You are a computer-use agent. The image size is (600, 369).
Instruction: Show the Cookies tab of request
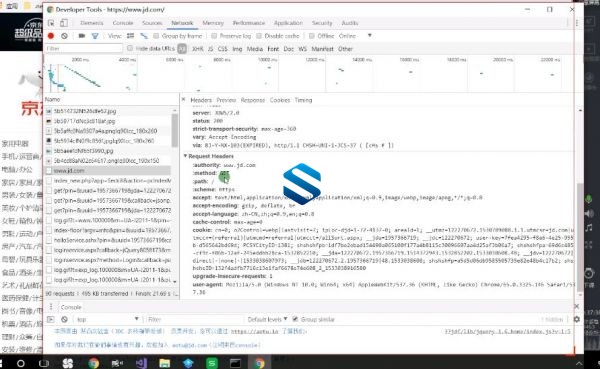[280, 100]
